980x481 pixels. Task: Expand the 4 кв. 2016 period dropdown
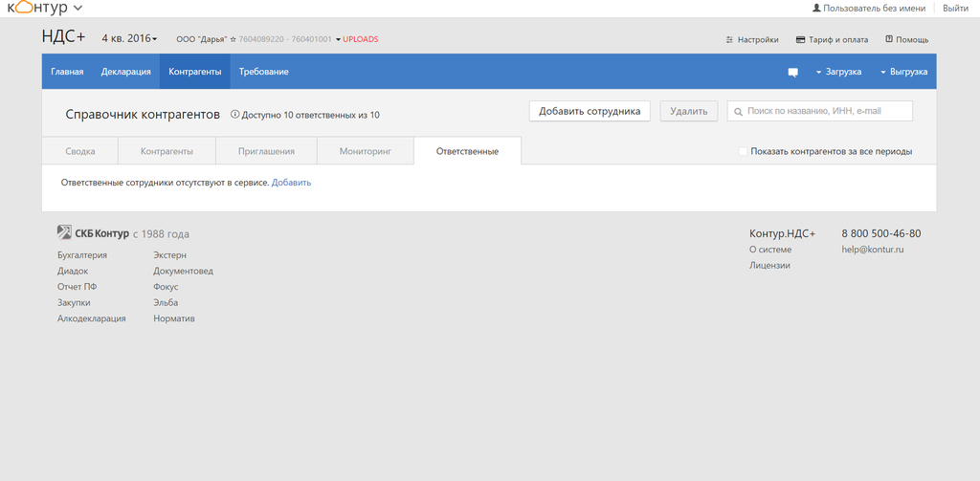(129, 38)
